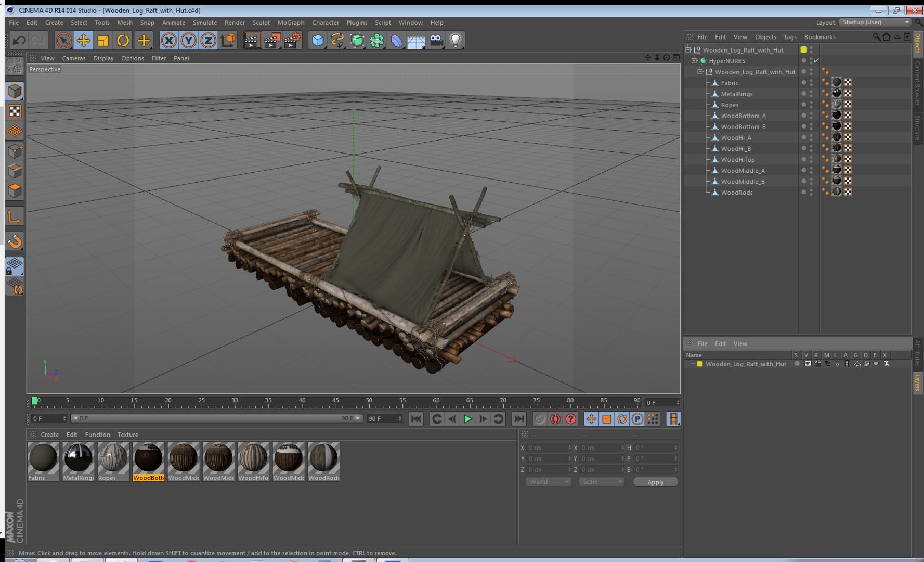The width and height of the screenshot is (924, 562).
Task: Toggle Z axis lock
Action: [x=208, y=40]
